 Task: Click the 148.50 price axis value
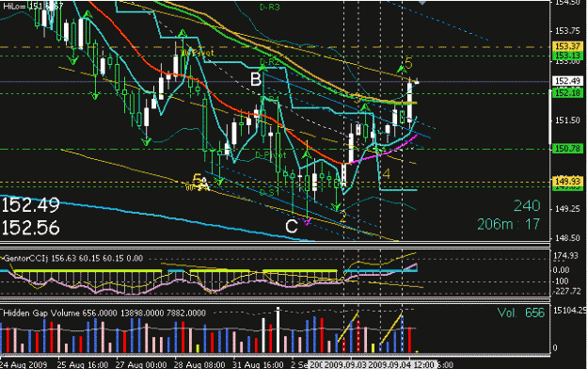pos(568,238)
